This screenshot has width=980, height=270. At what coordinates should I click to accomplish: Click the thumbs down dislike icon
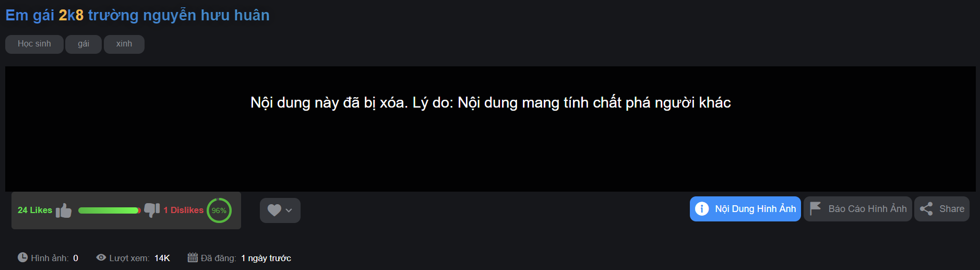click(152, 210)
